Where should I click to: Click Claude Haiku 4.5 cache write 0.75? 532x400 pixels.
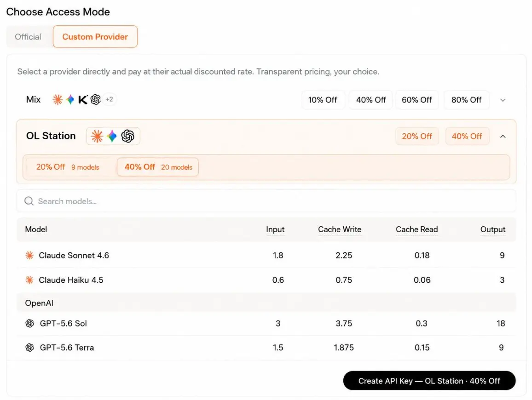point(344,280)
